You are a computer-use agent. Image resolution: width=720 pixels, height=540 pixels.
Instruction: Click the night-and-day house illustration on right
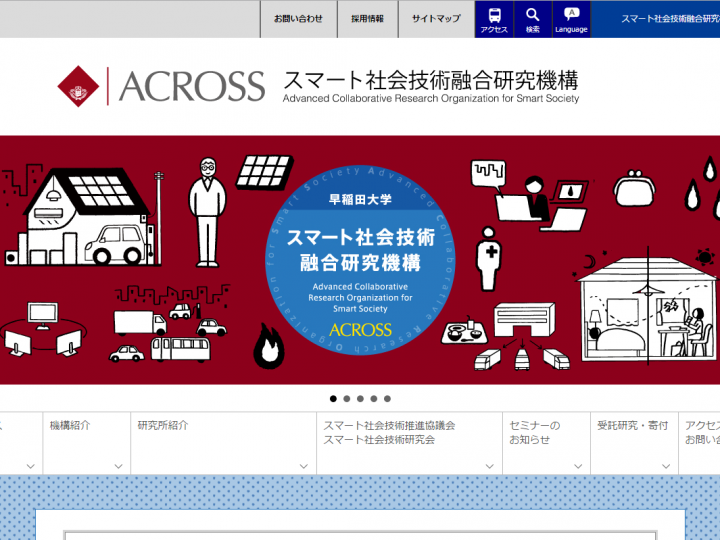[x=647, y=308]
